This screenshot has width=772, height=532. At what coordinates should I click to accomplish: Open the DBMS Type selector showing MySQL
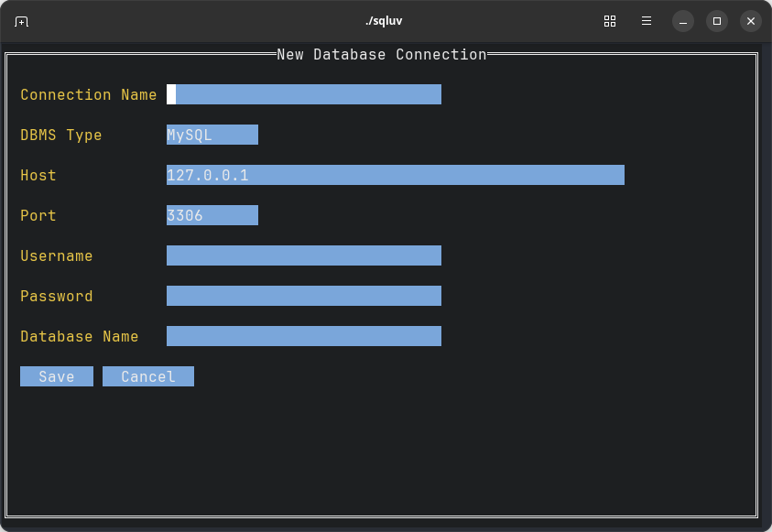click(212, 135)
